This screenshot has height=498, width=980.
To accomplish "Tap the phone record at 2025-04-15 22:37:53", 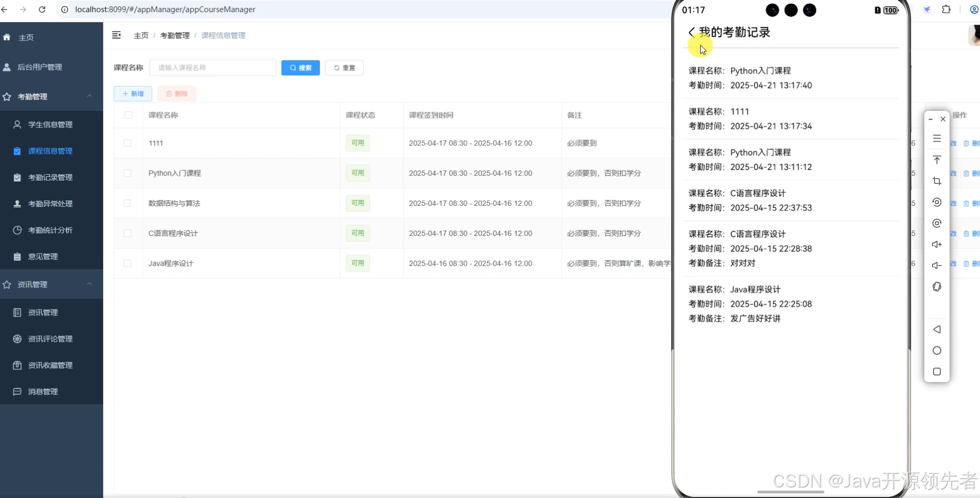I will (791, 201).
